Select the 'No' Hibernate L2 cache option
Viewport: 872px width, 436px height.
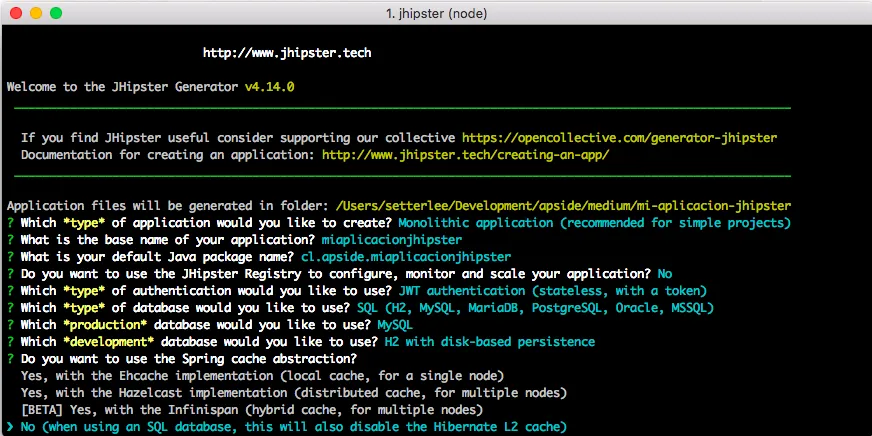pyautogui.click(x=294, y=427)
